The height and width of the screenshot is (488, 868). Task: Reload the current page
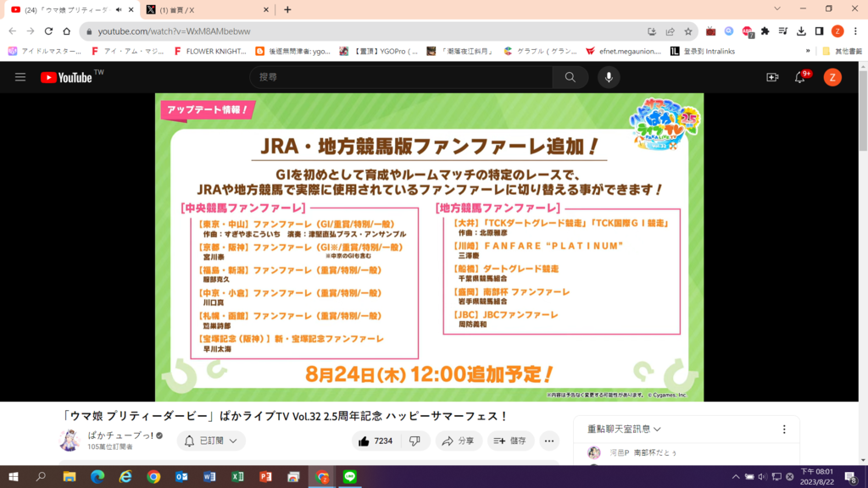[48, 31]
